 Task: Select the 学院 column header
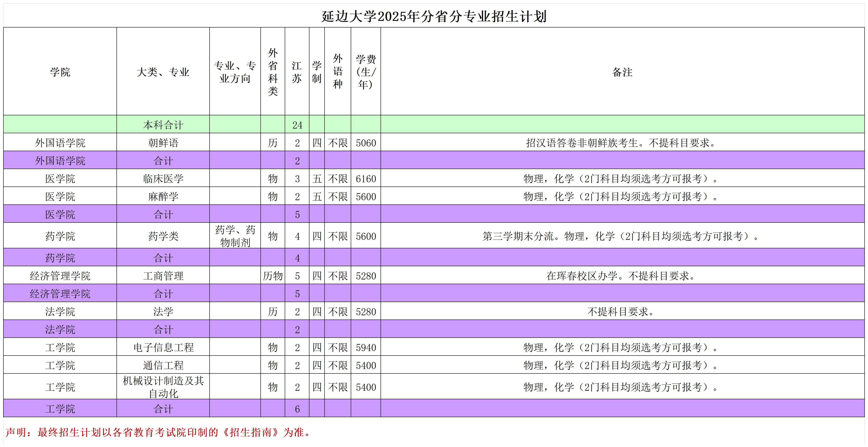(60, 72)
